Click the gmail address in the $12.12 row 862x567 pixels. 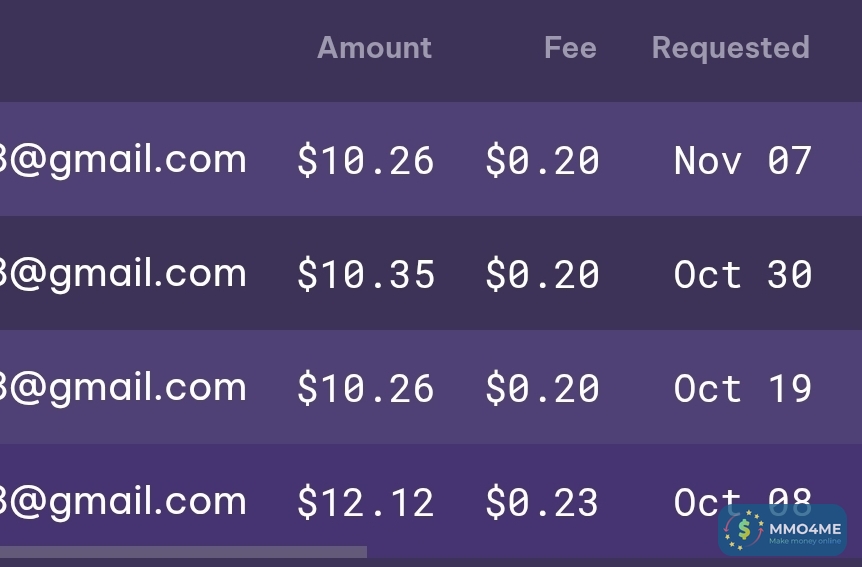123,502
